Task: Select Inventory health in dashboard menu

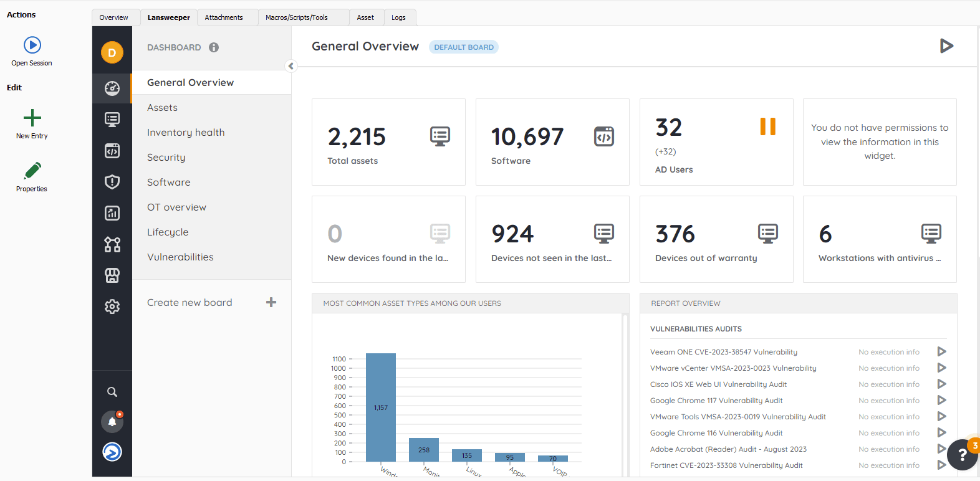Action: coord(186,132)
